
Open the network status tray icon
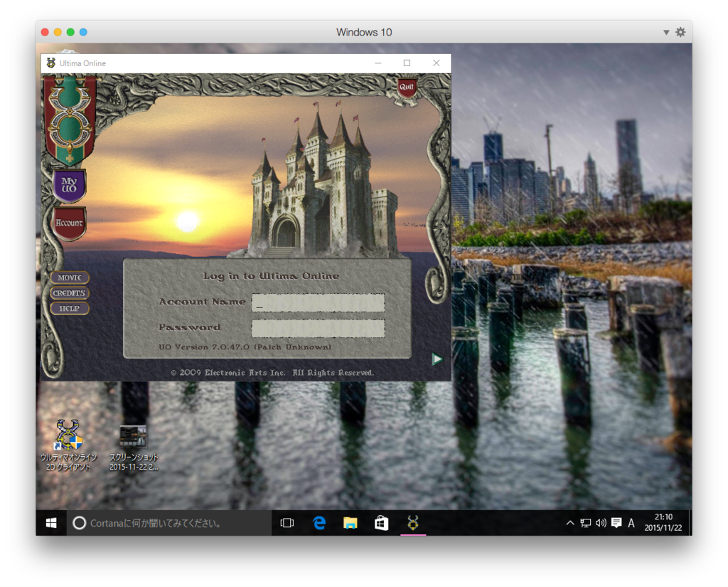(586, 524)
